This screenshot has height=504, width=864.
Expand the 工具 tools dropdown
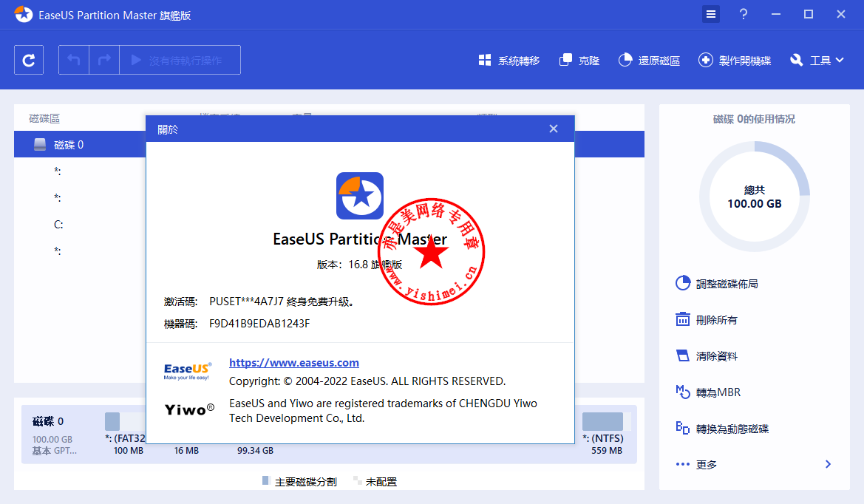click(817, 60)
